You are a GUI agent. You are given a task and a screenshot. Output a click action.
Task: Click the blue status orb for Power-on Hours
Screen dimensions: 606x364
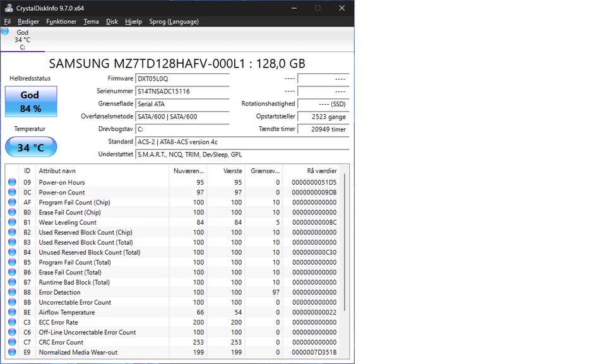point(12,182)
